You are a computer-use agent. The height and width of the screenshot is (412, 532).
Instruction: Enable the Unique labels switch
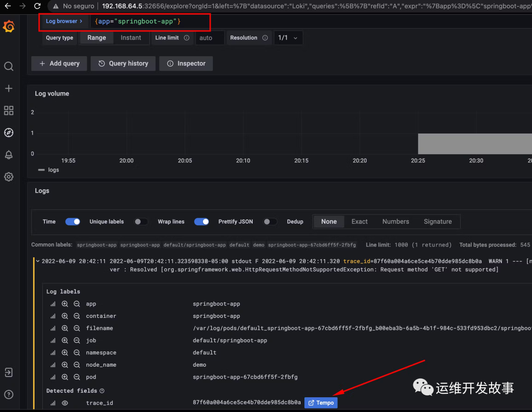pos(141,222)
